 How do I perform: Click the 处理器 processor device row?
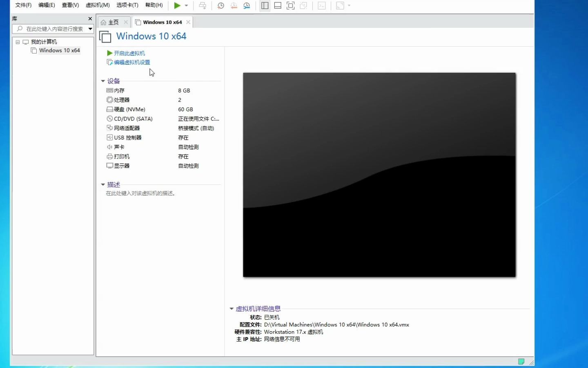[x=163, y=100]
